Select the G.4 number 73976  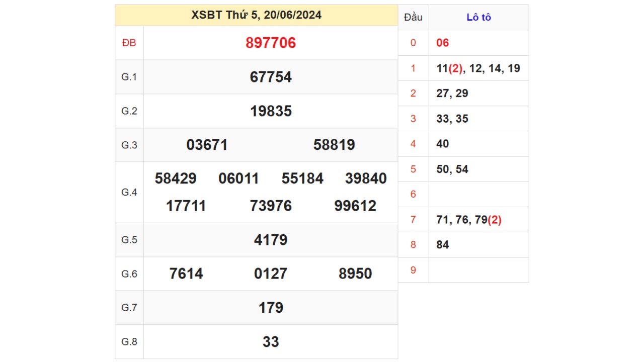tap(271, 206)
